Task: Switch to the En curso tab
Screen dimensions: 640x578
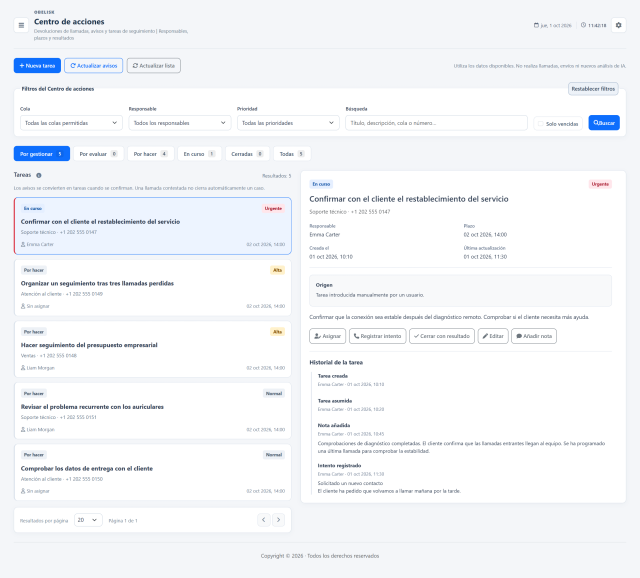Action: [200, 154]
